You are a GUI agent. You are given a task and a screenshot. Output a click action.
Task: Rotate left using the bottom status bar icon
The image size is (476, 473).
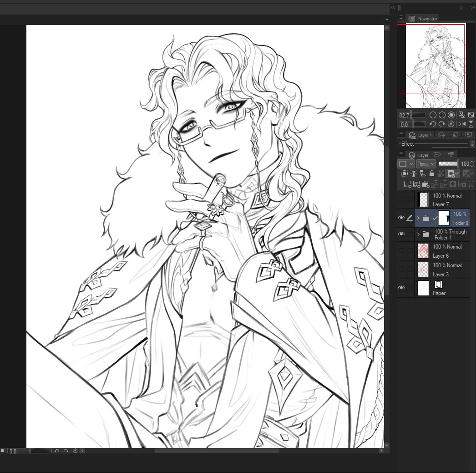pos(57,451)
